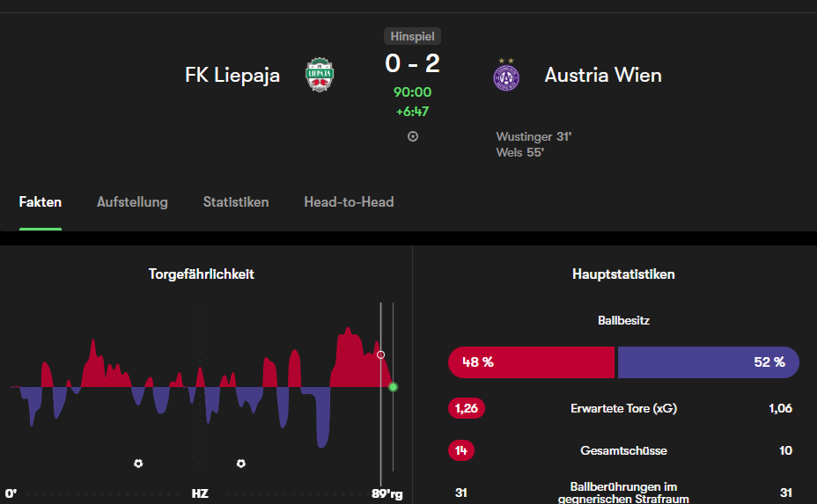The height and width of the screenshot is (504, 817).
Task: Select second-half goal marker on momentum chart
Action: click(x=240, y=464)
